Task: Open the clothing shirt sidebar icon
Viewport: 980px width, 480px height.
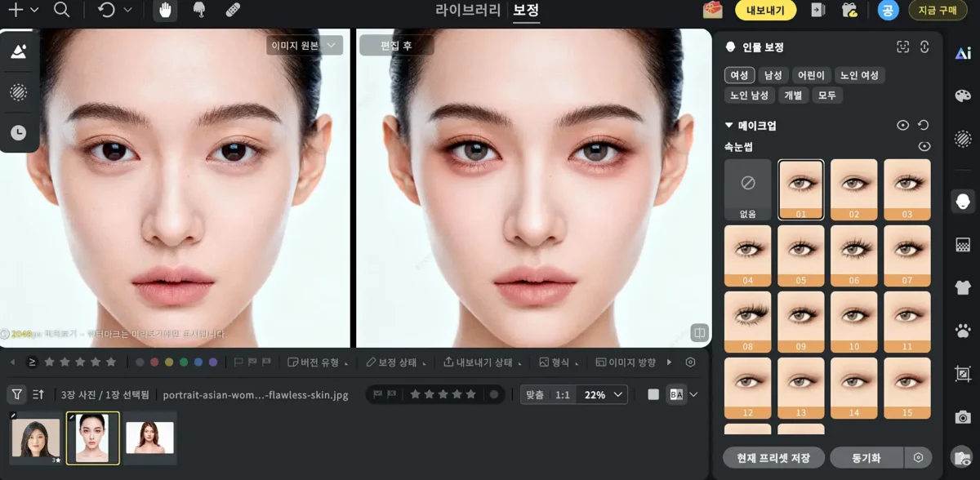Action: click(x=963, y=287)
